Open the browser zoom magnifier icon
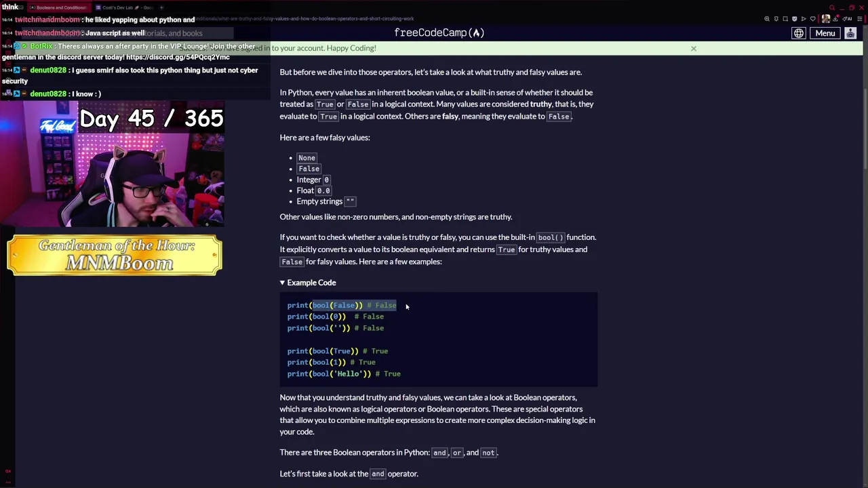 (x=767, y=19)
